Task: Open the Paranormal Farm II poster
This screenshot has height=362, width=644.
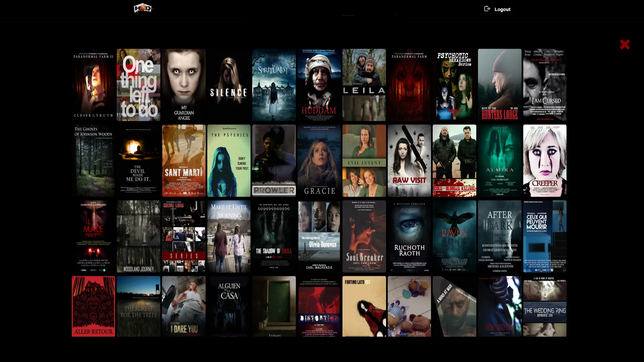Action: pos(93,85)
